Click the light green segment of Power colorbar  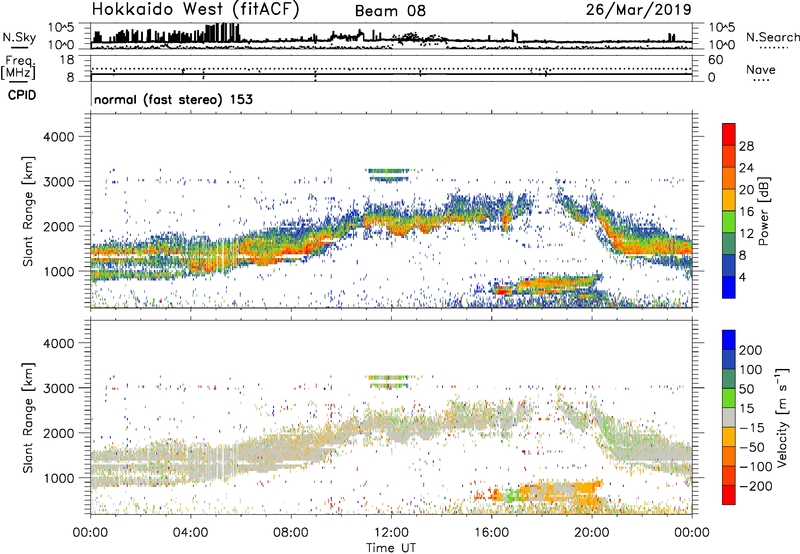tap(729, 222)
